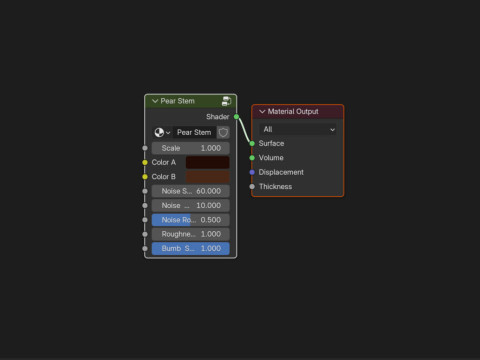Click the yellow Color A input socket
The width and height of the screenshot is (480, 360).
click(x=145, y=162)
